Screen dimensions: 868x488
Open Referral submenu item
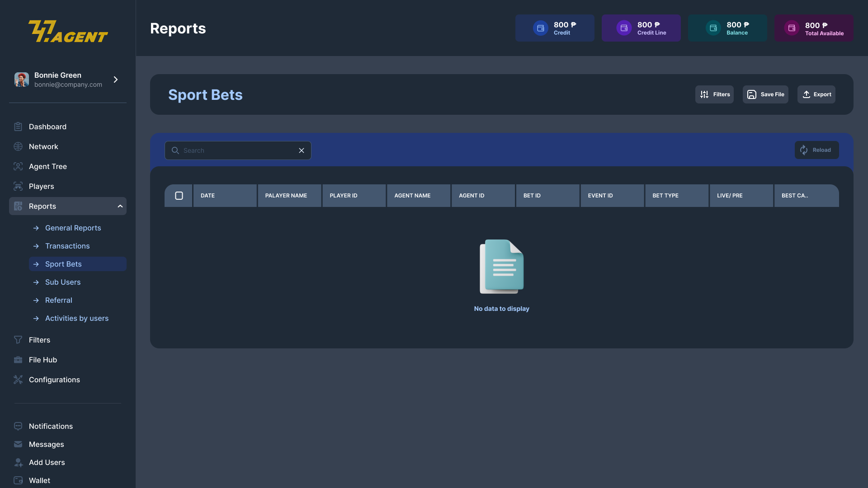click(x=78, y=300)
